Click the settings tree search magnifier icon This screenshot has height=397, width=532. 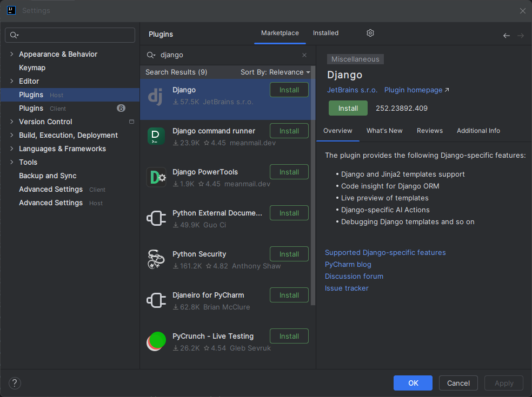click(14, 35)
